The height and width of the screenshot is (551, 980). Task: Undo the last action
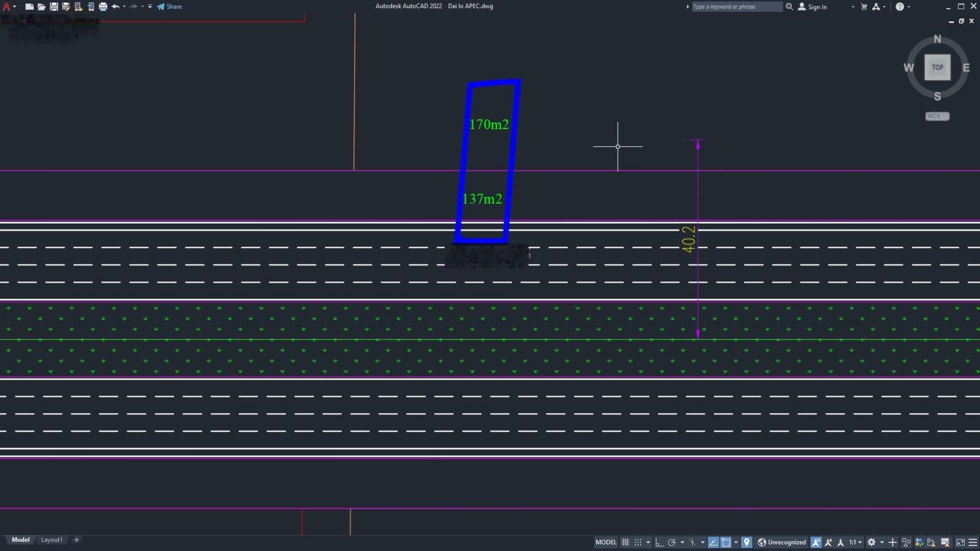[x=115, y=7]
